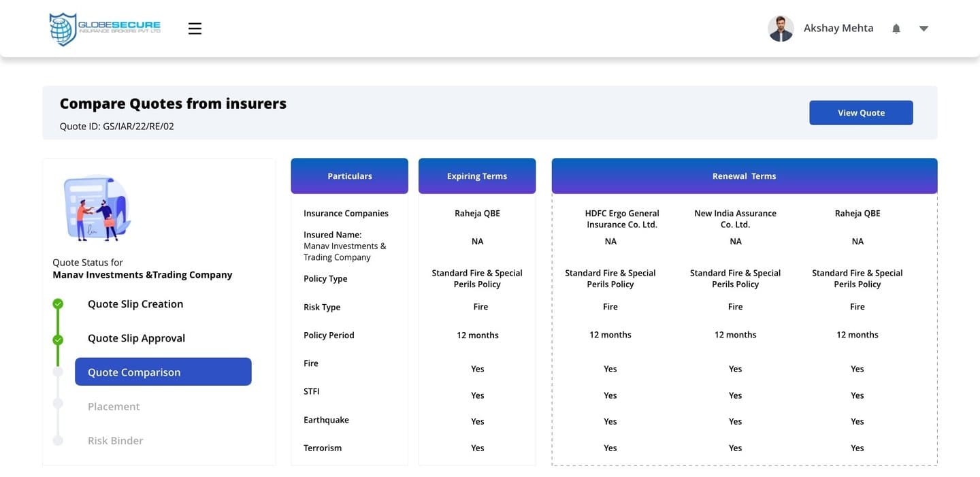The width and height of the screenshot is (980, 477).
Task: Click the green checkmark for Quote Slip Approval
Action: pyautogui.click(x=58, y=340)
